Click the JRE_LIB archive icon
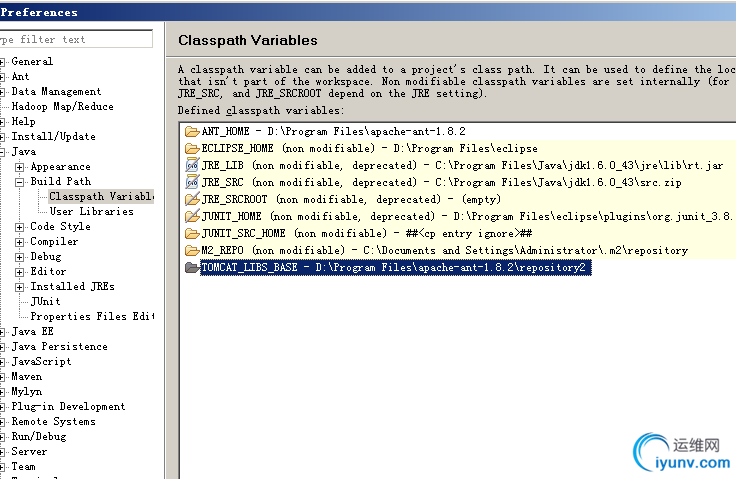Image resolution: width=736 pixels, height=479 pixels. click(192, 165)
